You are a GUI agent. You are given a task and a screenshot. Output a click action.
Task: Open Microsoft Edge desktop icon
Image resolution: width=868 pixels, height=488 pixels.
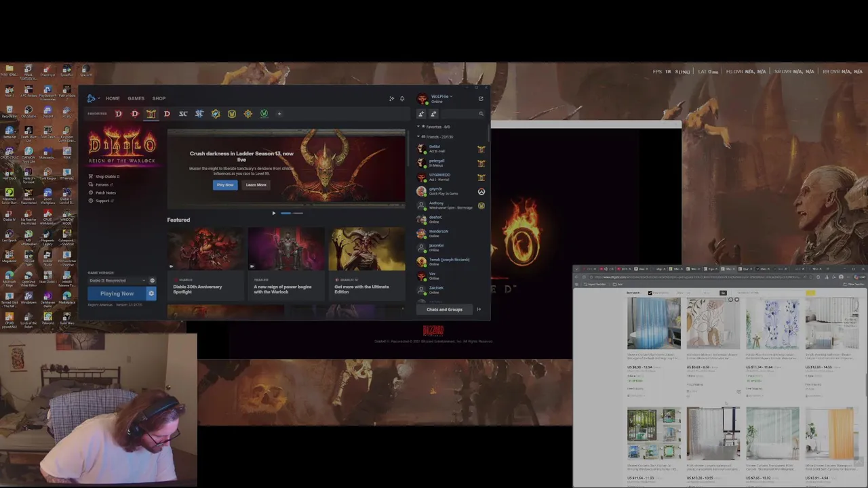9,278
